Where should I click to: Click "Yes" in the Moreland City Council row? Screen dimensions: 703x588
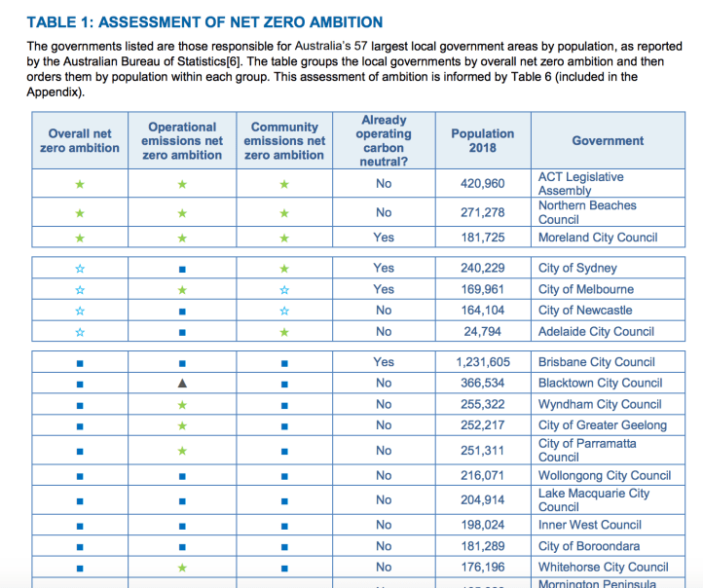[x=384, y=238]
